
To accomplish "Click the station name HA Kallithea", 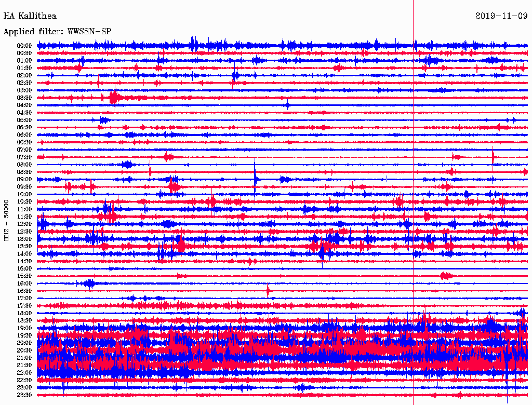I will point(30,16).
